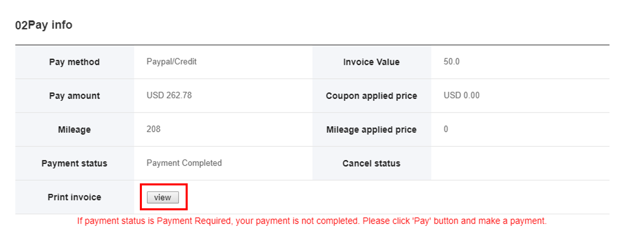Click the 02Pay info section heading
The image size is (644, 243).
[x=44, y=25]
